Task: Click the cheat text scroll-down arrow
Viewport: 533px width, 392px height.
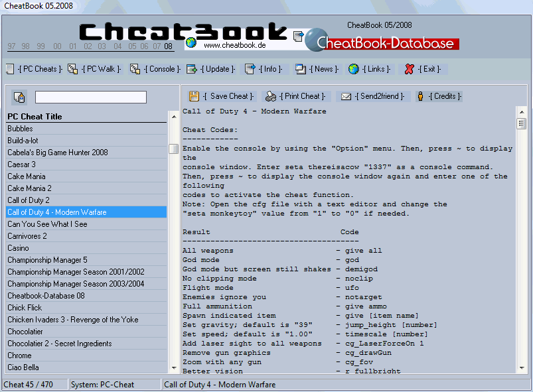Action: pos(522,368)
